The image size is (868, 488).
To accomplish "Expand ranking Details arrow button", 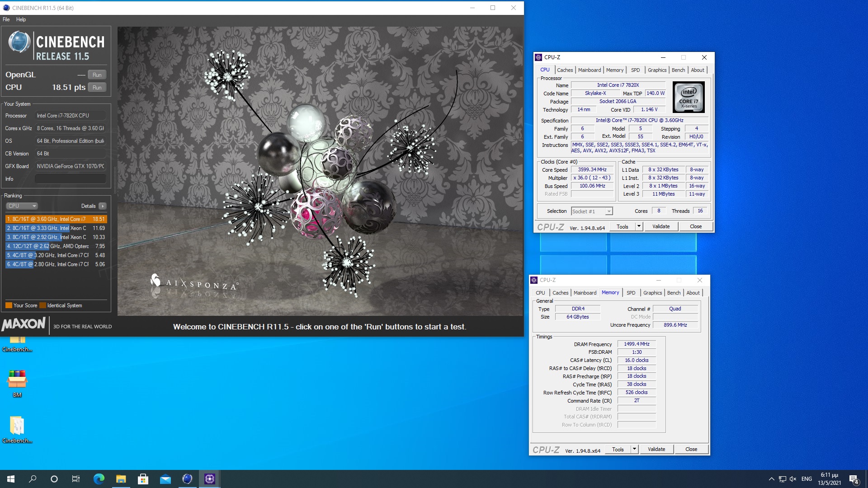I will pos(103,206).
